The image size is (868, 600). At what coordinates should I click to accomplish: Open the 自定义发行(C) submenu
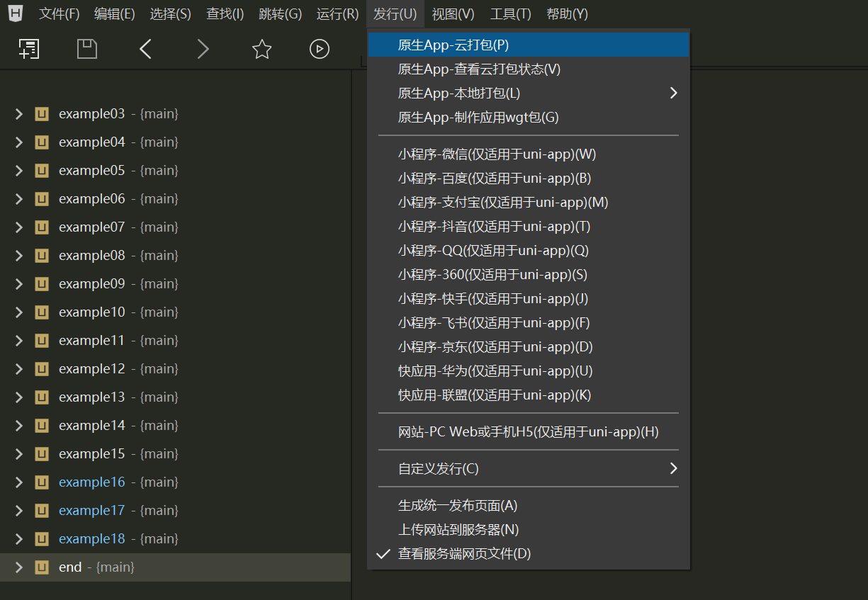pyautogui.click(x=529, y=469)
